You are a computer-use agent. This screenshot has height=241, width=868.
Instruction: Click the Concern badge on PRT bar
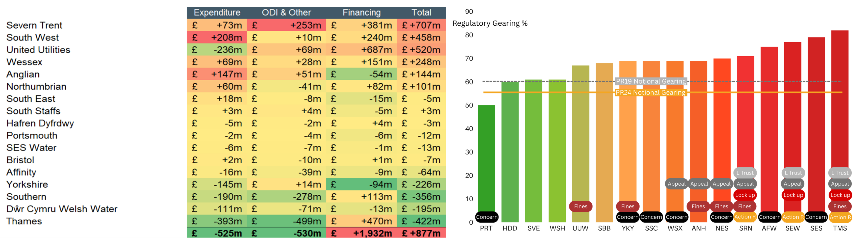click(x=487, y=217)
